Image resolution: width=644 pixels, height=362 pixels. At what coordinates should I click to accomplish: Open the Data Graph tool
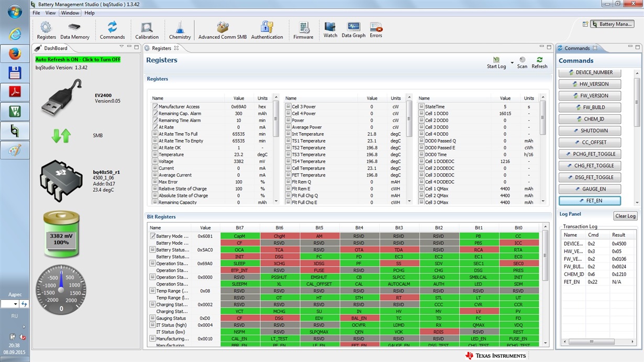coord(353,30)
